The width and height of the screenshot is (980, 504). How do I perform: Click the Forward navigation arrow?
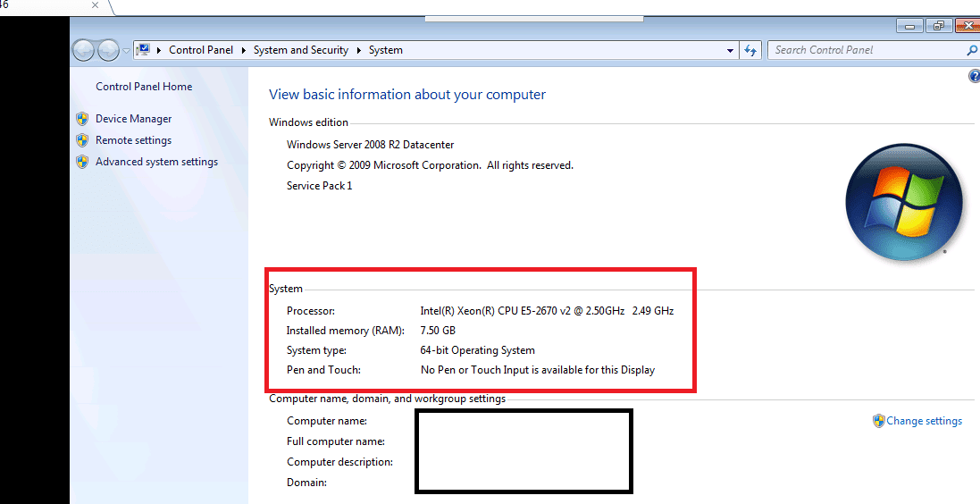(108, 50)
